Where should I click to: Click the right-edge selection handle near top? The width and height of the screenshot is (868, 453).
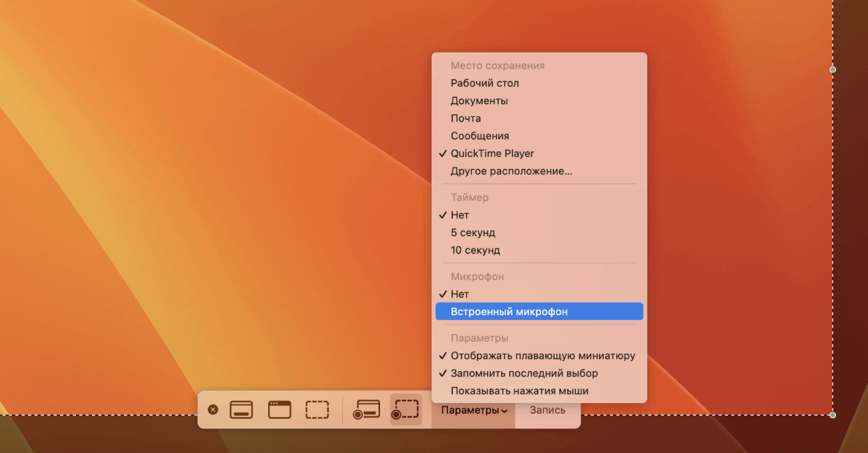(832, 69)
